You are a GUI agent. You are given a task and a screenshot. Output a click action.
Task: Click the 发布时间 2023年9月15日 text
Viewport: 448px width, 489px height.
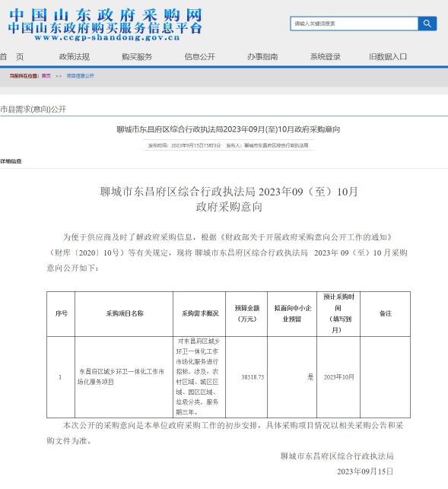pyautogui.click(x=184, y=145)
